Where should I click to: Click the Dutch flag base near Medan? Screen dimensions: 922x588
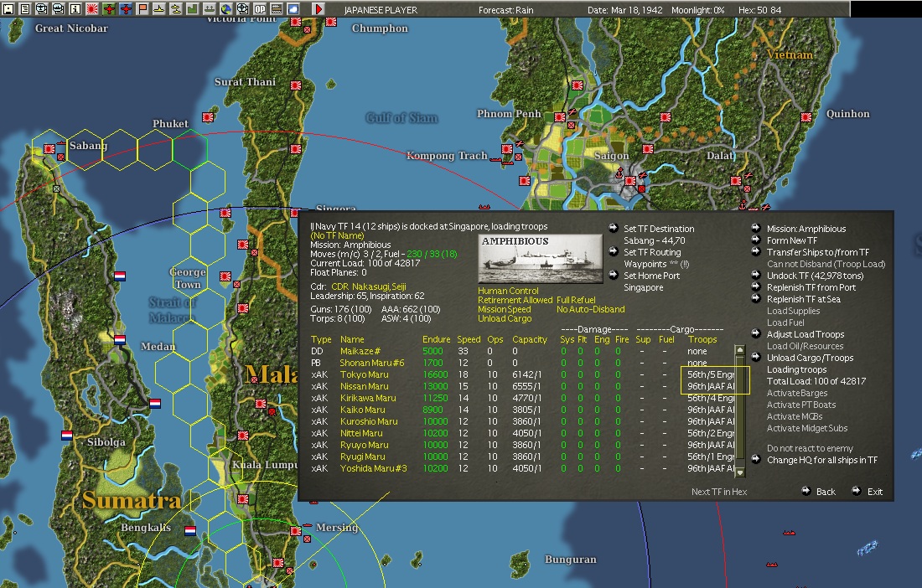pos(120,339)
